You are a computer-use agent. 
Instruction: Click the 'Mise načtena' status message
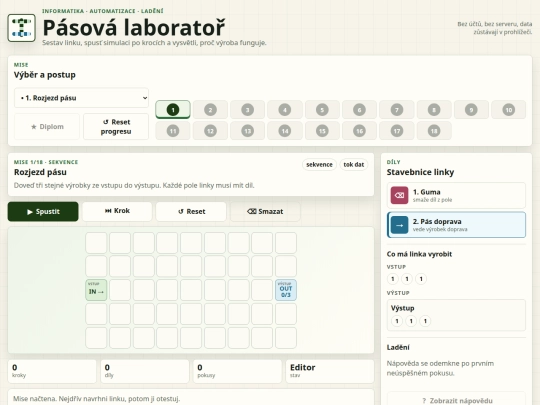point(96,399)
